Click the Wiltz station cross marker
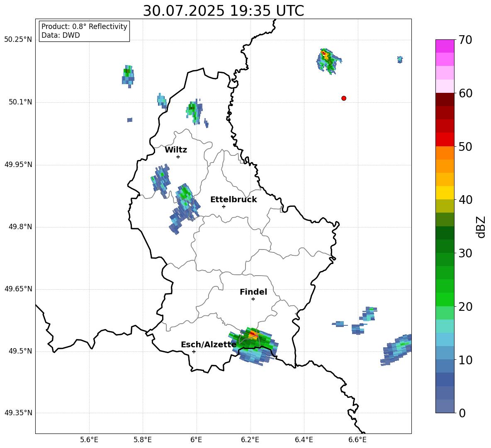The height and width of the screenshot is (448, 491). pyautogui.click(x=178, y=157)
